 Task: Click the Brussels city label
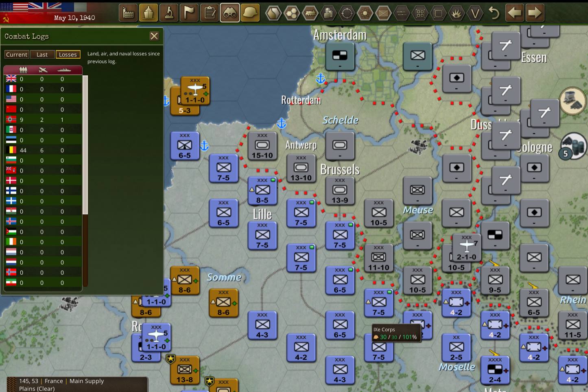coord(340,169)
